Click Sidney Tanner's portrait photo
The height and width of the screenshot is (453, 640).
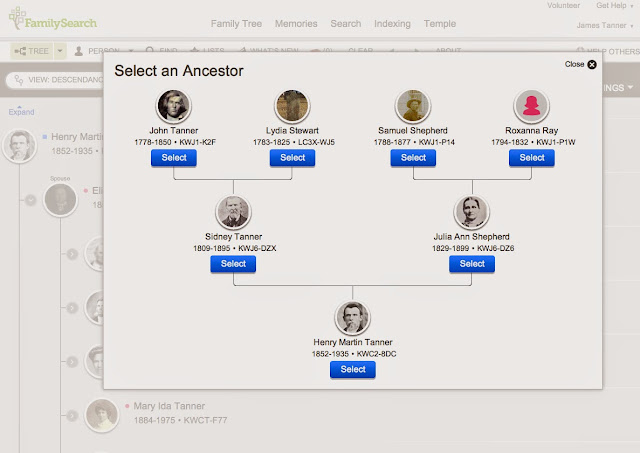click(233, 212)
